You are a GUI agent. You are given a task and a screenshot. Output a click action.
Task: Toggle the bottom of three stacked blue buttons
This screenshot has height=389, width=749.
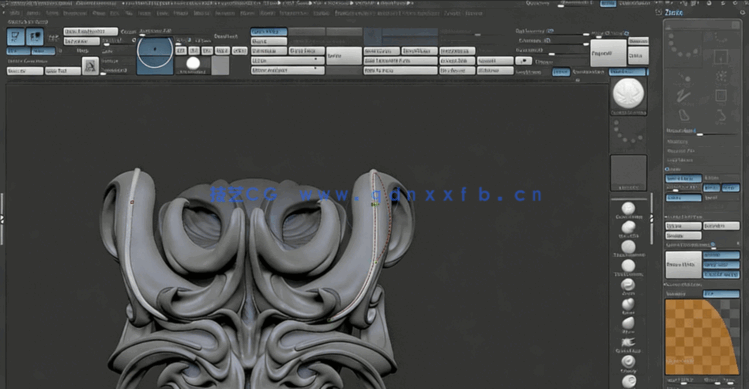point(721,274)
